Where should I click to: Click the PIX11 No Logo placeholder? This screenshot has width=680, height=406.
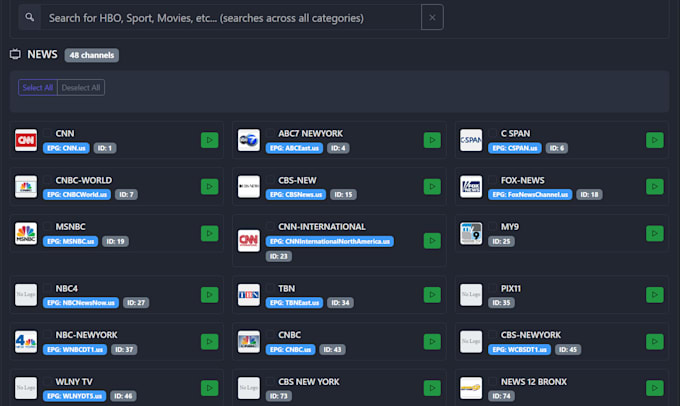pyautogui.click(x=471, y=295)
